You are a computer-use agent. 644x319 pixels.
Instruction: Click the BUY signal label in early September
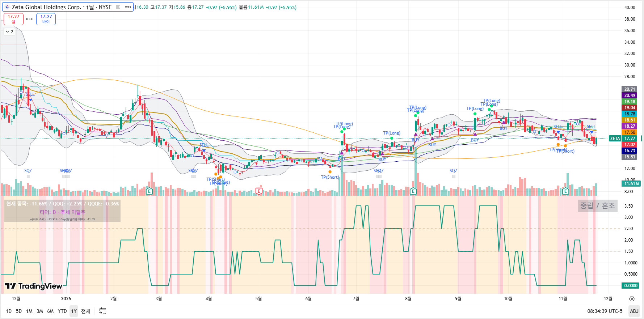click(x=475, y=140)
